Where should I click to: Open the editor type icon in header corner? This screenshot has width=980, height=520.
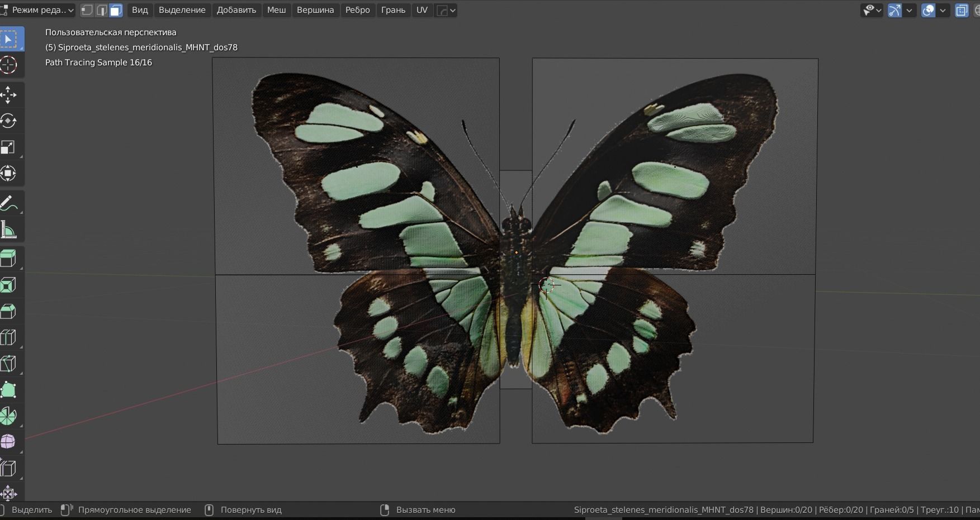point(3,10)
